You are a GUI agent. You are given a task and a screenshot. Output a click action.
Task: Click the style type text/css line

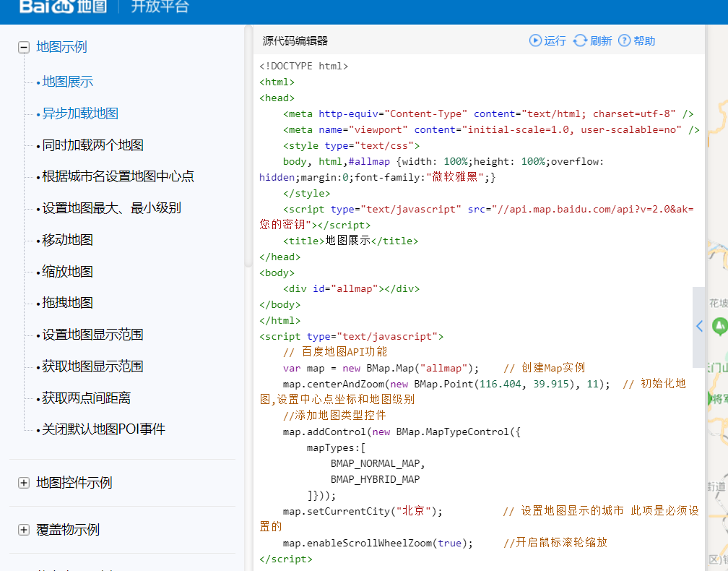tap(351, 145)
